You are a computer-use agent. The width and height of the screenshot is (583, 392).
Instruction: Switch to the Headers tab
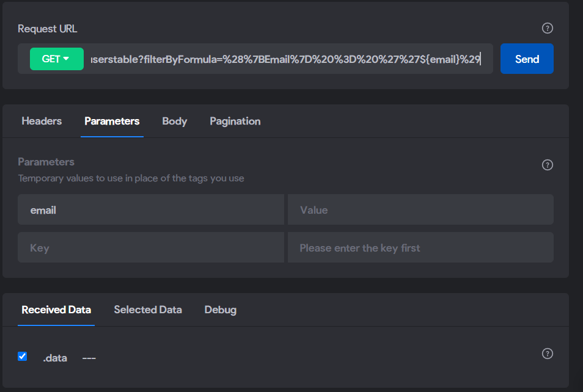coord(42,121)
